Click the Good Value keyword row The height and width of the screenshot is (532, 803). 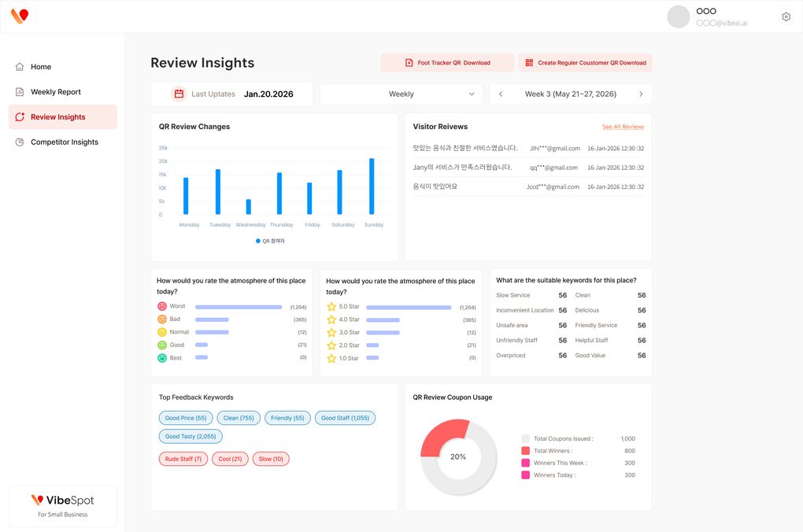[x=610, y=356]
